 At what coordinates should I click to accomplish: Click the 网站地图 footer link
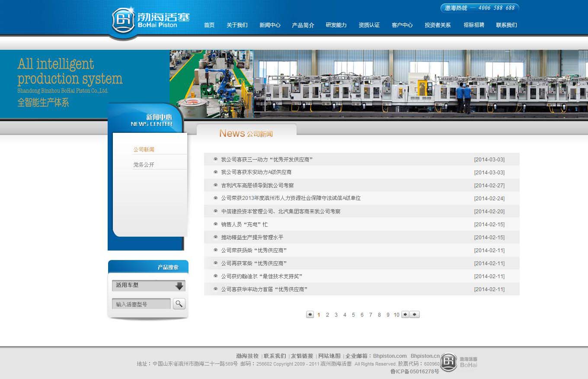click(329, 356)
